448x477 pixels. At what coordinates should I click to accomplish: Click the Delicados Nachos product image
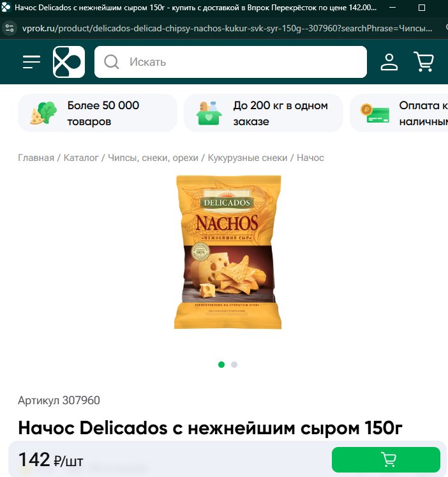pyautogui.click(x=228, y=252)
